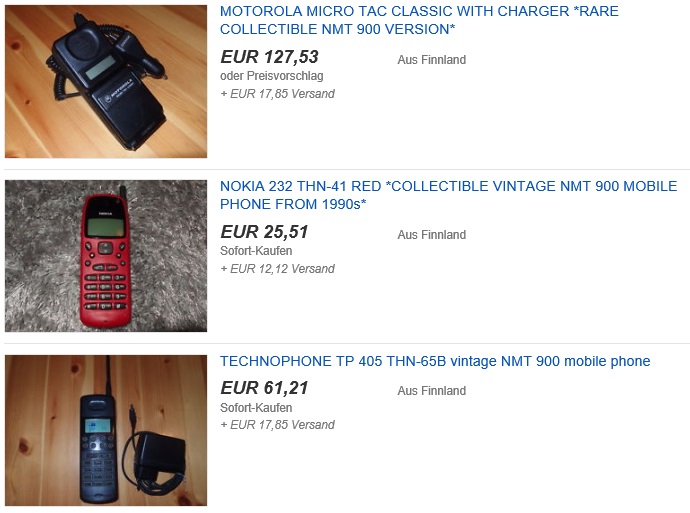Click the '+ EUR 17,85 Versand' text for Technophone
Viewport: 690px width, 513px height.
278,425
